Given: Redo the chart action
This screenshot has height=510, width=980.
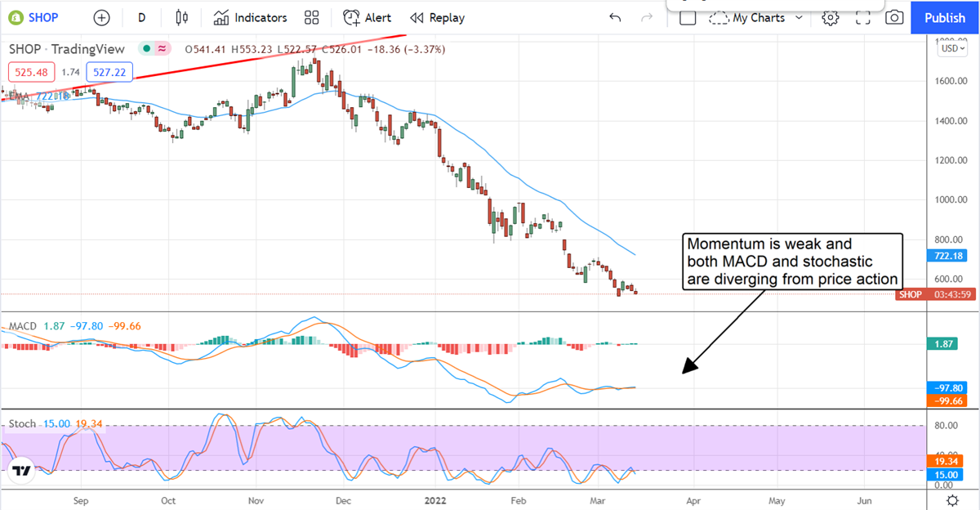Looking at the screenshot, I should [x=648, y=17].
